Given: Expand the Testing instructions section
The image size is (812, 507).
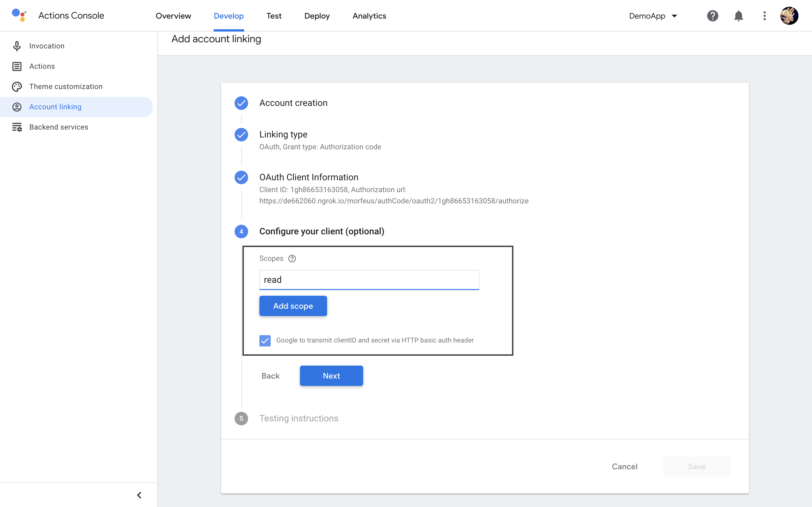Looking at the screenshot, I should click(299, 418).
